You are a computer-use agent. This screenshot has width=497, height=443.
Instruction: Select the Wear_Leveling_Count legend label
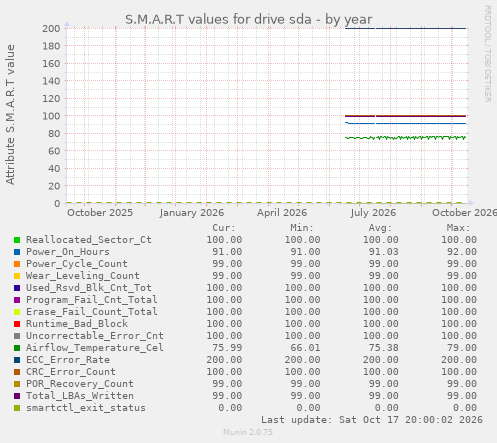coord(83,276)
